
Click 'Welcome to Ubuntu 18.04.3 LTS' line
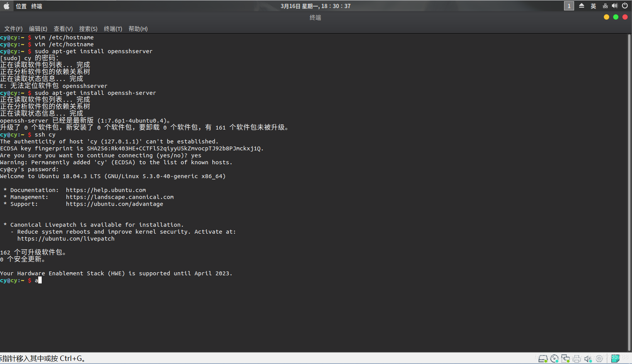(x=113, y=176)
